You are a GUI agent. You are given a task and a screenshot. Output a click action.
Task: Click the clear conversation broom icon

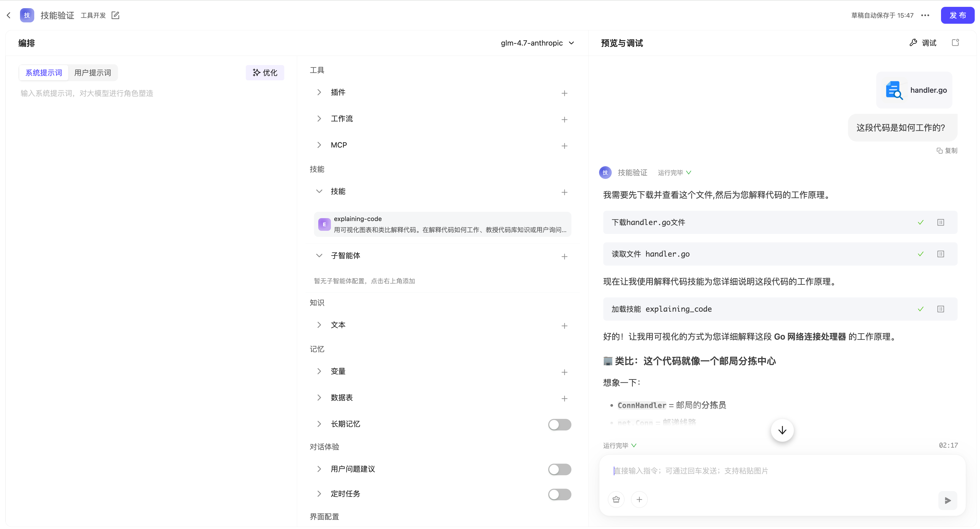click(616, 499)
